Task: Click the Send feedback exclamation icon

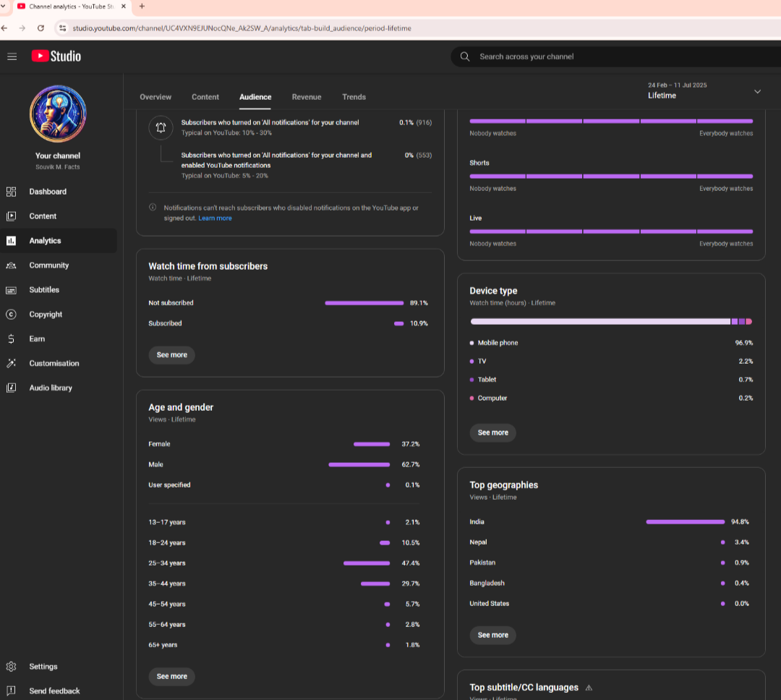Action: pyautogui.click(x=11, y=691)
